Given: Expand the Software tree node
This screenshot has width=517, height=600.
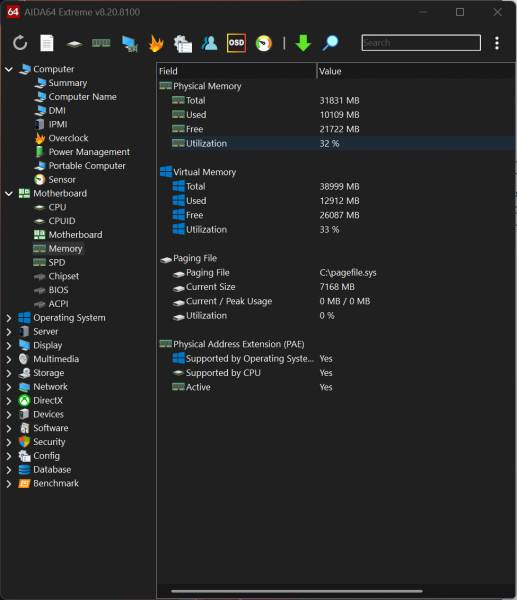Looking at the screenshot, I should (9, 428).
